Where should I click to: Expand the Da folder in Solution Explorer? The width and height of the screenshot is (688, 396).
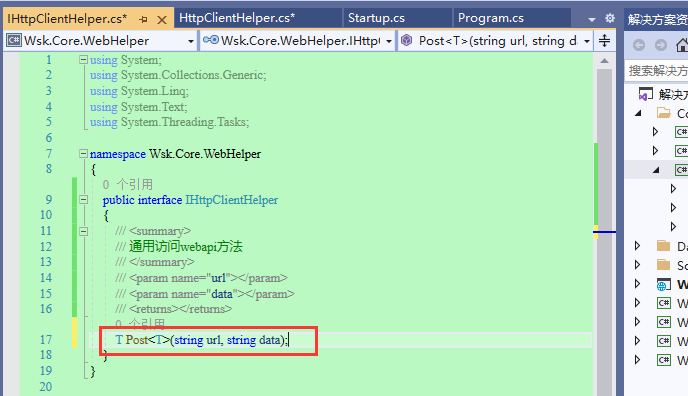click(x=638, y=246)
